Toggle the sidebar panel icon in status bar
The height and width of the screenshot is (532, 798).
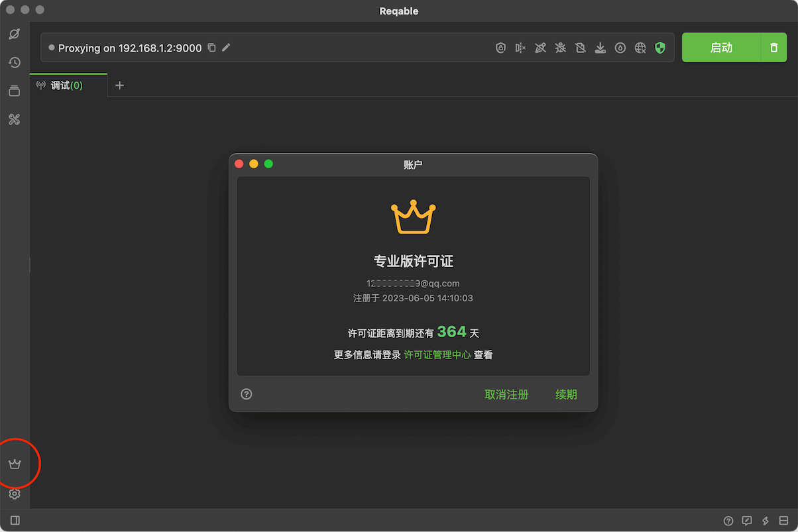tap(15, 521)
